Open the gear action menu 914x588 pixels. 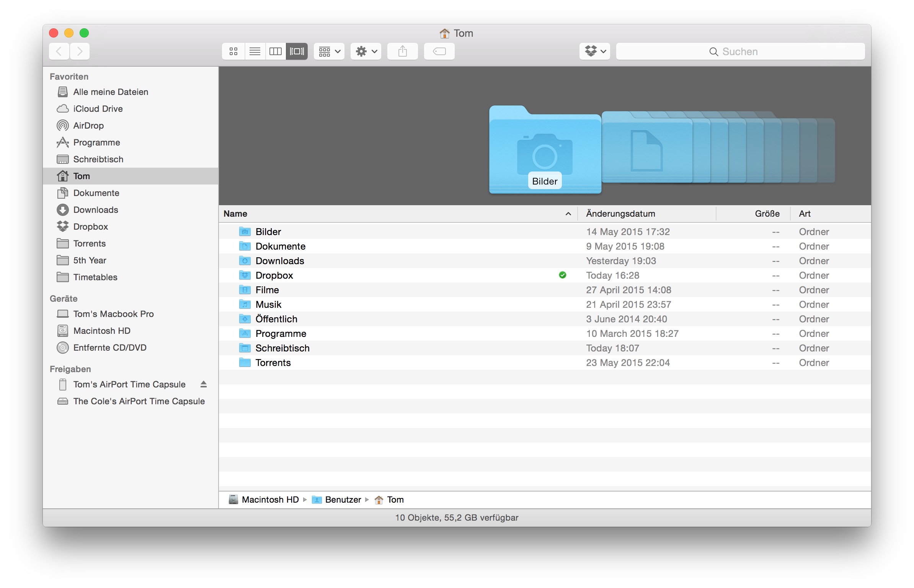366,51
